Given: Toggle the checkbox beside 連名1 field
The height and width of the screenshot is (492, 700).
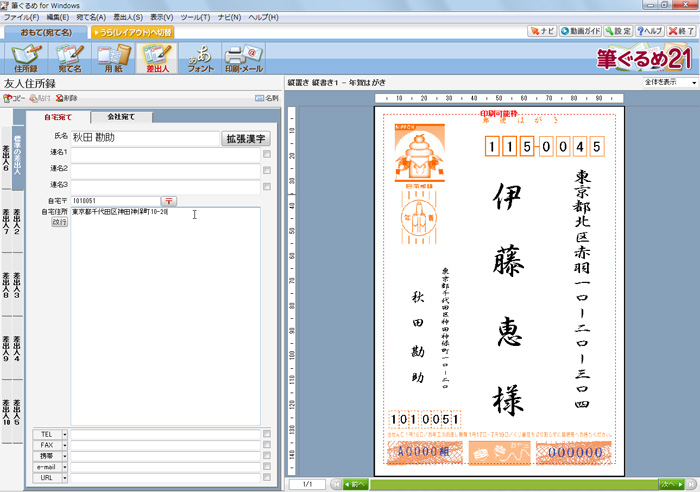Looking at the screenshot, I should 267,154.
